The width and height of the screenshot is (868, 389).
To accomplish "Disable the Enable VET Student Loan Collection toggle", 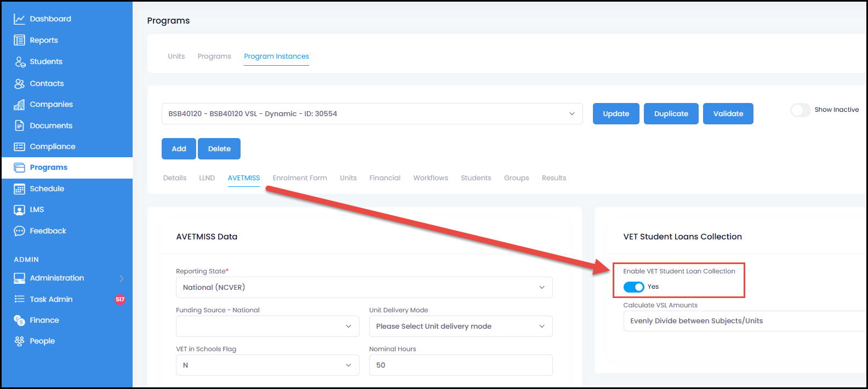I will pos(633,287).
